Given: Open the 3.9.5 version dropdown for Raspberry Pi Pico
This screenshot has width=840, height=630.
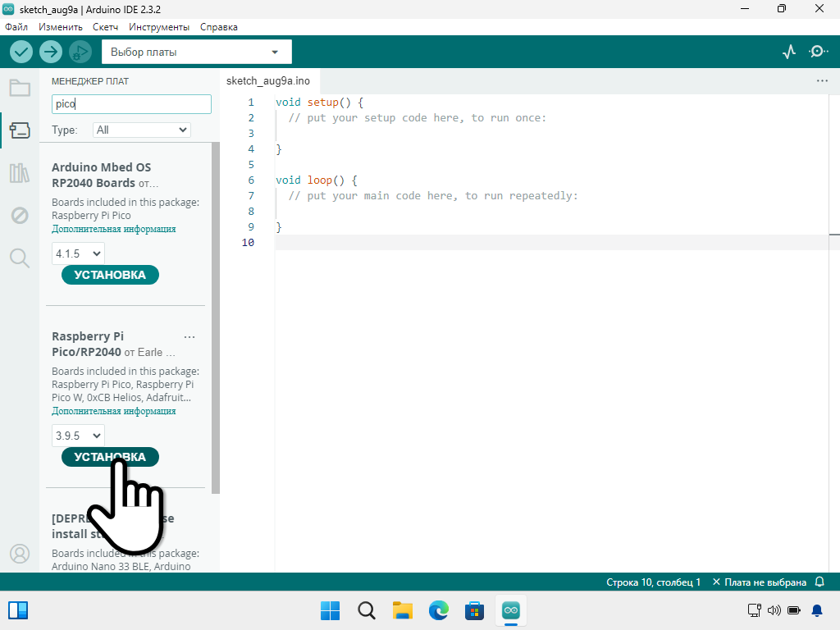Looking at the screenshot, I should click(x=78, y=436).
